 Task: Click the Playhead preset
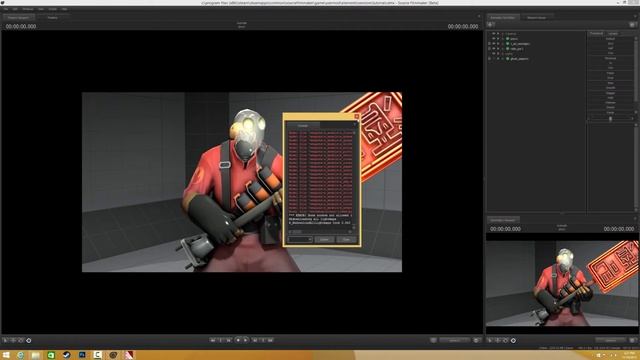click(x=610, y=58)
